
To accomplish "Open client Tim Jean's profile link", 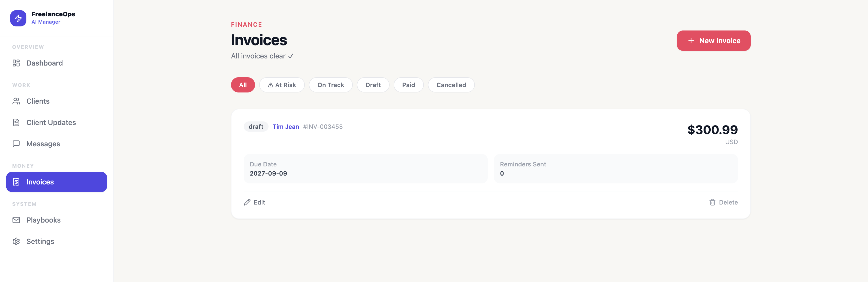I will click(x=286, y=127).
